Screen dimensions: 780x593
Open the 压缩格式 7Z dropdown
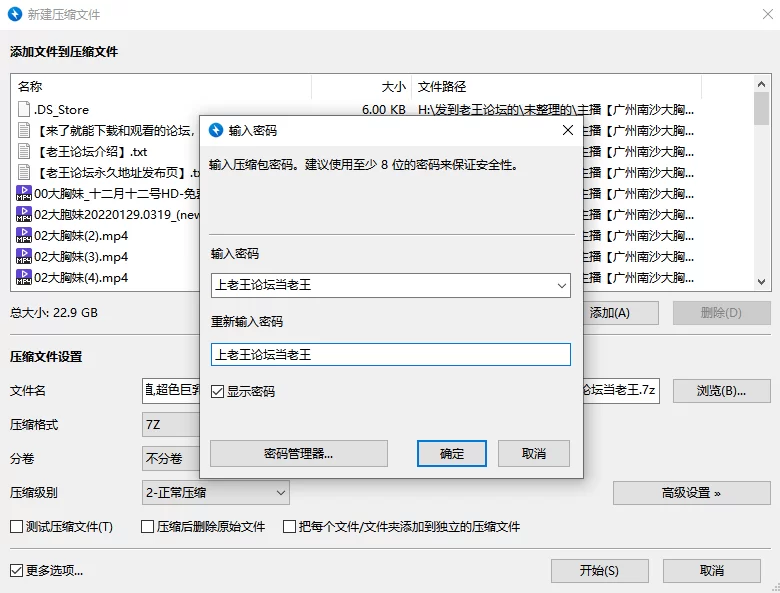(171, 424)
